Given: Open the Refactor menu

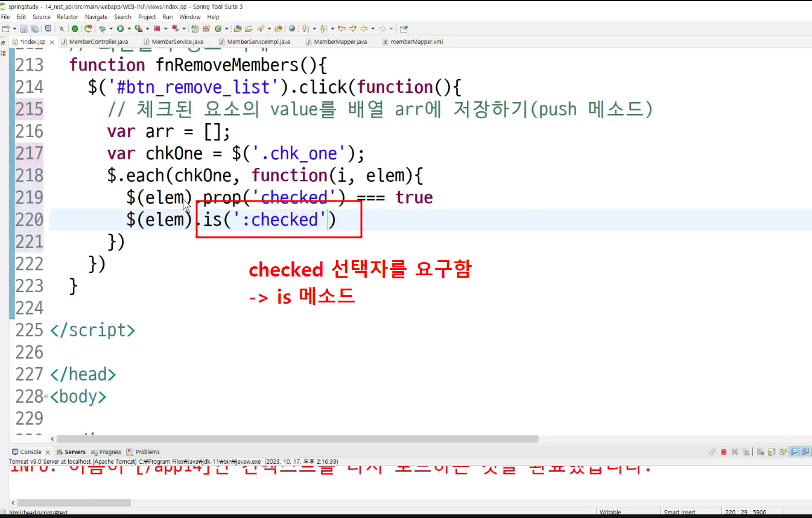Looking at the screenshot, I should [x=68, y=17].
